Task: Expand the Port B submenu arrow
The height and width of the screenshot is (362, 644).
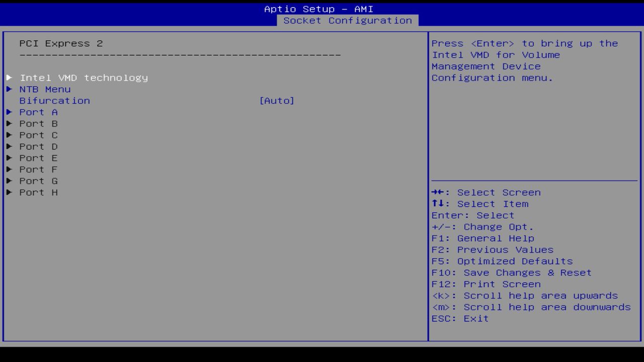Action: tap(9, 124)
